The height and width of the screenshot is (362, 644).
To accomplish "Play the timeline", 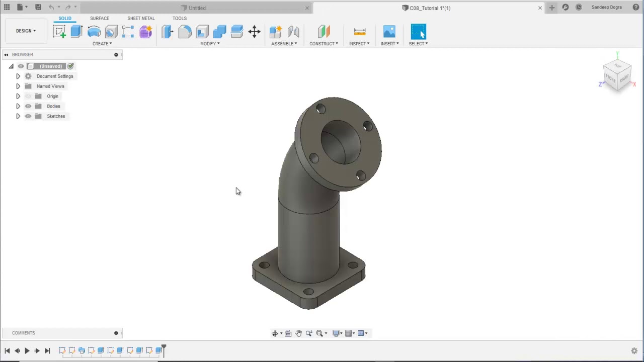I will point(27,351).
